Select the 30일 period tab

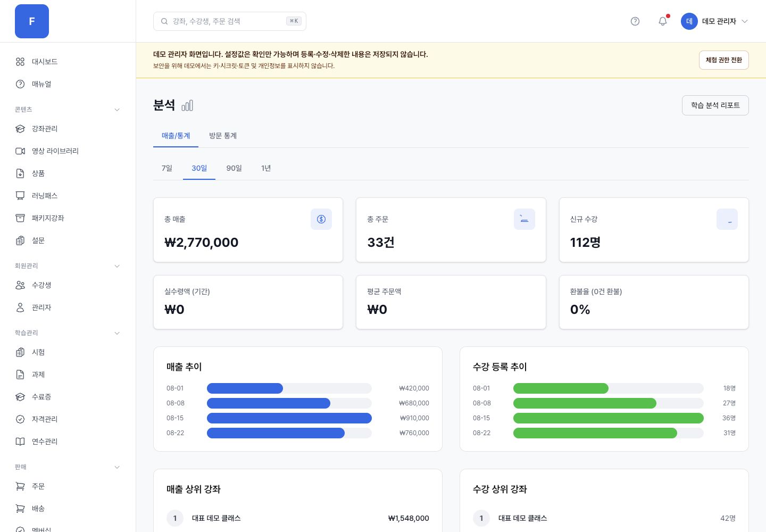199,168
